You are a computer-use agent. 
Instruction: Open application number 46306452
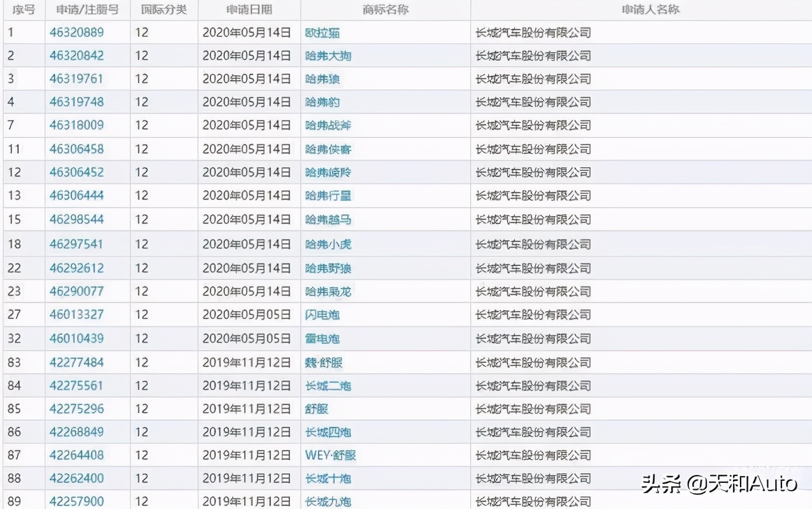point(76,172)
